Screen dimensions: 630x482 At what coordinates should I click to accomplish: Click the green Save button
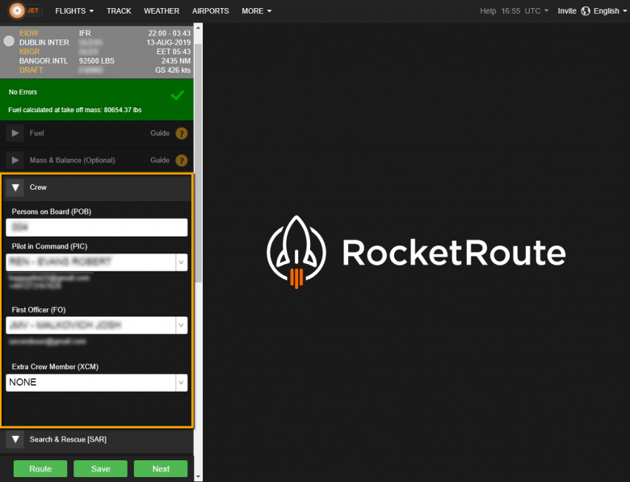pos(100,469)
